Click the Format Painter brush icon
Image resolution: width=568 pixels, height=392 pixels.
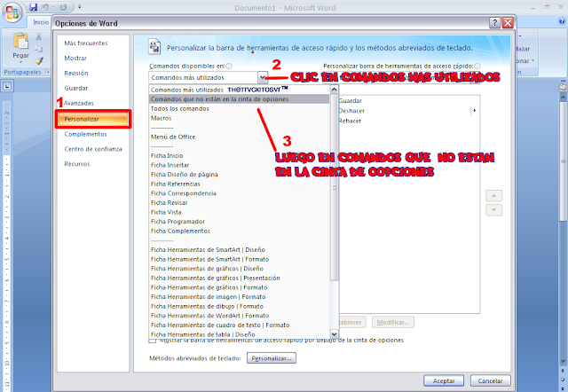point(39,61)
